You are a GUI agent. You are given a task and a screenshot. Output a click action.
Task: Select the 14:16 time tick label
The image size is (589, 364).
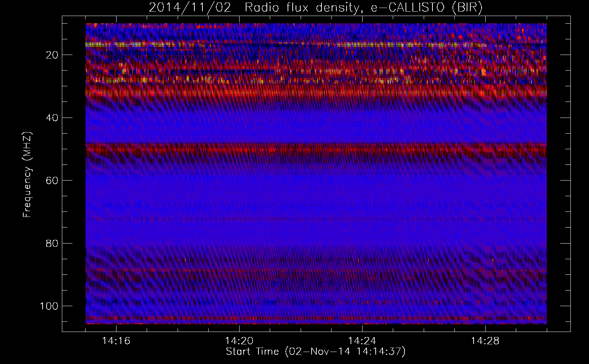tap(116, 341)
